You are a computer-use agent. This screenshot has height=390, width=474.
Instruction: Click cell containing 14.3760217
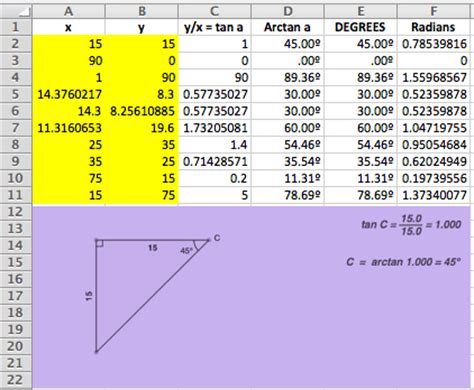[x=69, y=94]
